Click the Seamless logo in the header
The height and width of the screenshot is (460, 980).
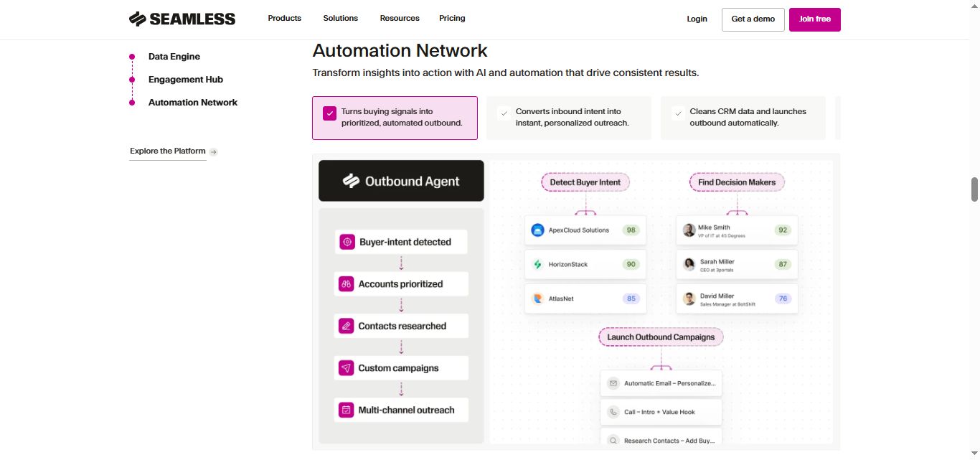point(182,18)
